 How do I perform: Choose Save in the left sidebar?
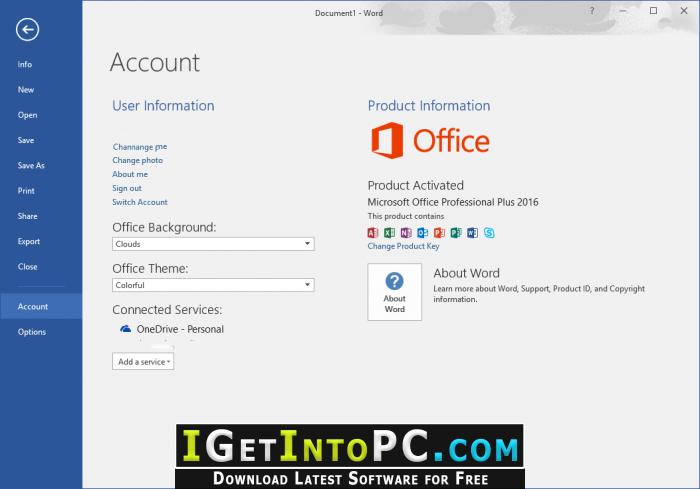[x=25, y=140]
